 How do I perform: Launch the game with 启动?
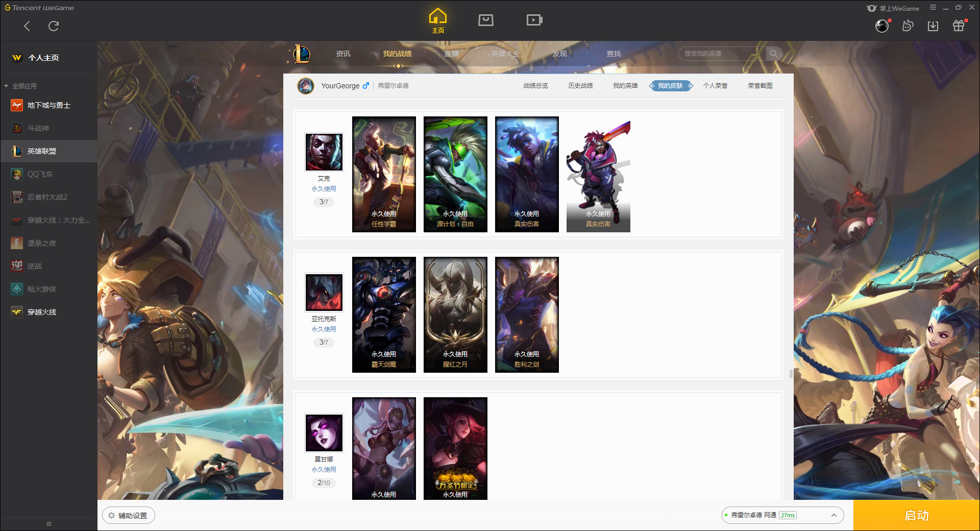pos(917,516)
